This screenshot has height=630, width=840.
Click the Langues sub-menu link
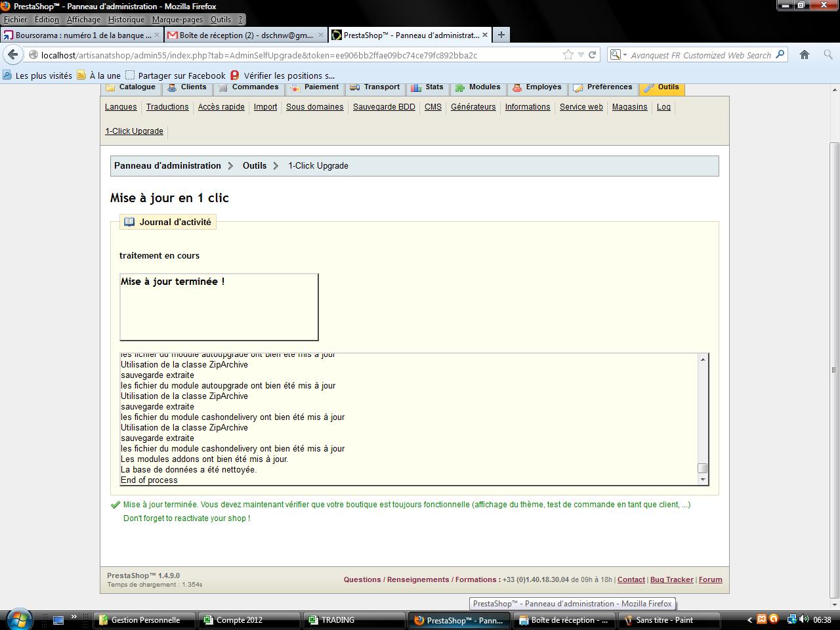point(121,107)
